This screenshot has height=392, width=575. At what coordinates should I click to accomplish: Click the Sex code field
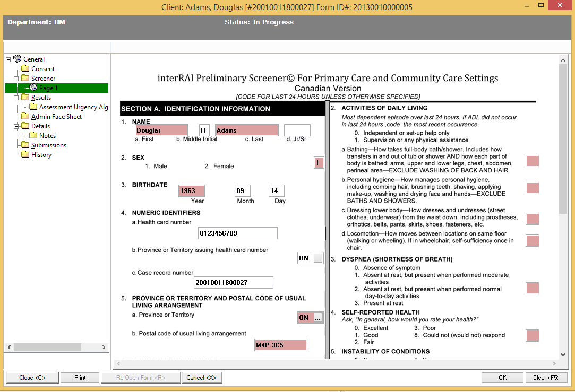pos(319,162)
